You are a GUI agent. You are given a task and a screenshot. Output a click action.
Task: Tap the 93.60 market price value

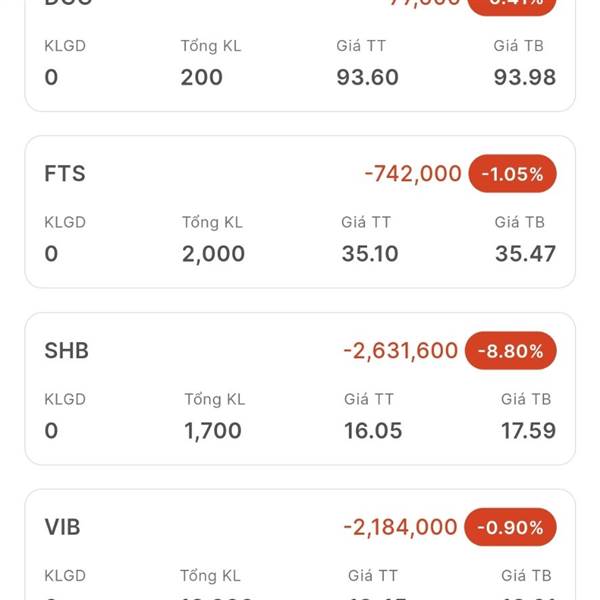368,77
